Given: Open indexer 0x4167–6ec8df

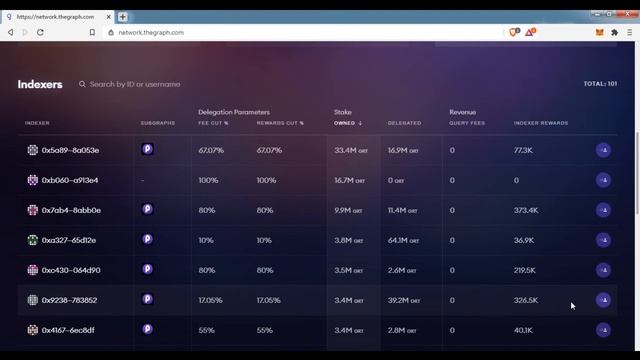Looking at the screenshot, I should (x=68, y=330).
